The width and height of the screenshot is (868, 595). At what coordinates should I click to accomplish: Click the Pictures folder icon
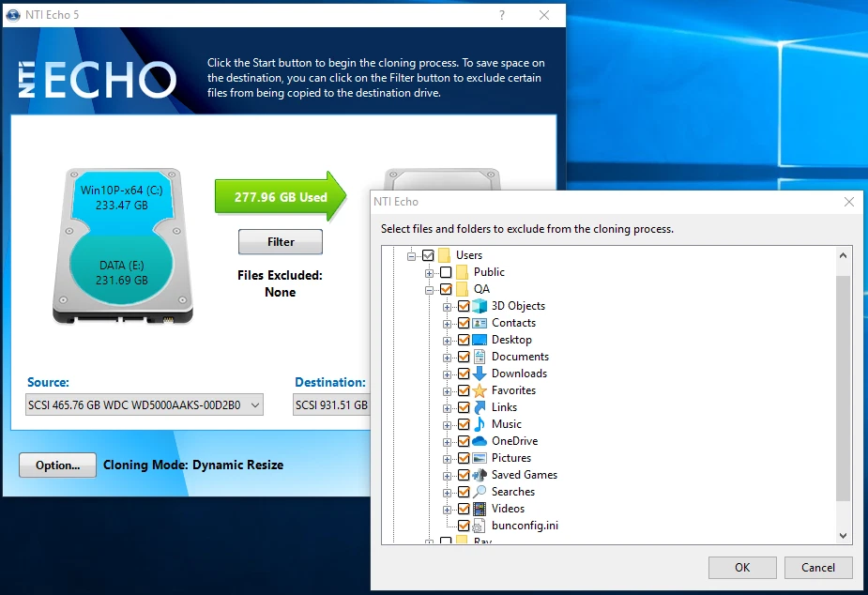(x=479, y=458)
